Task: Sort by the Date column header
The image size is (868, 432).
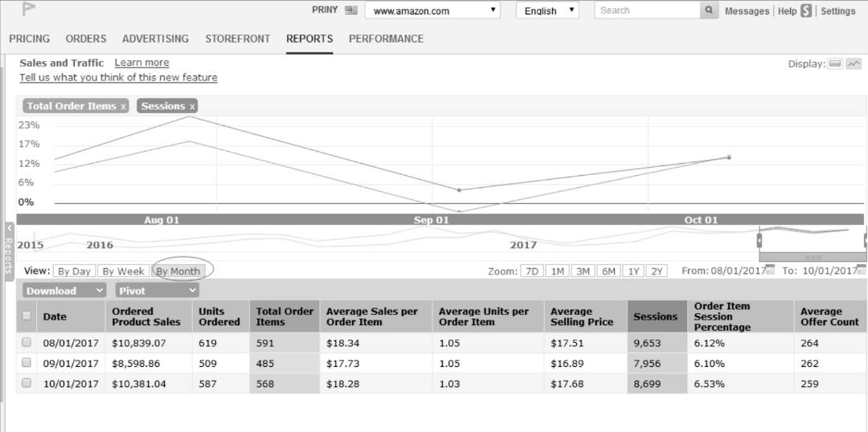Action: coord(71,316)
